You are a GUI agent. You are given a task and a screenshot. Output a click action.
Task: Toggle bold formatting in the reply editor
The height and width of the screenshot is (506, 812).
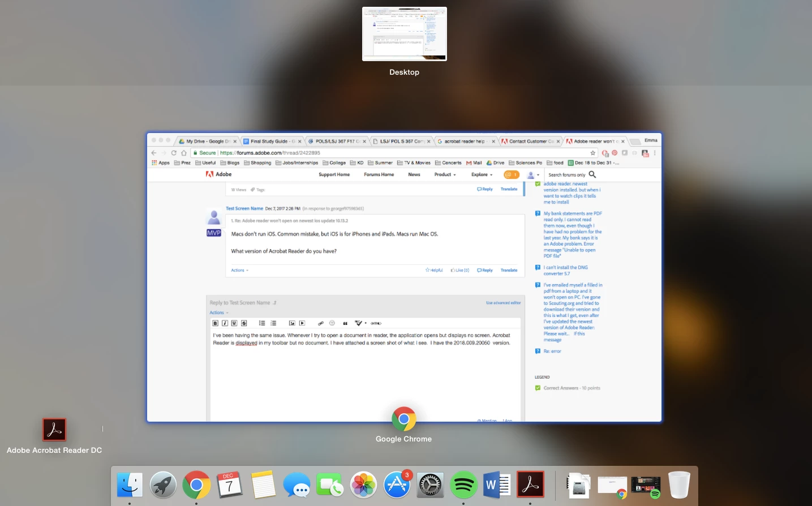(215, 323)
